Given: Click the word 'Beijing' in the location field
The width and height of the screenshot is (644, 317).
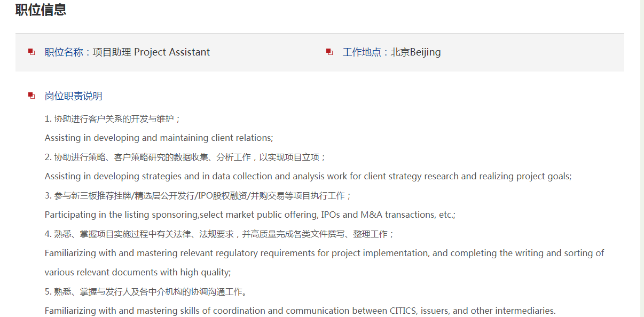Looking at the screenshot, I should pos(426,52).
